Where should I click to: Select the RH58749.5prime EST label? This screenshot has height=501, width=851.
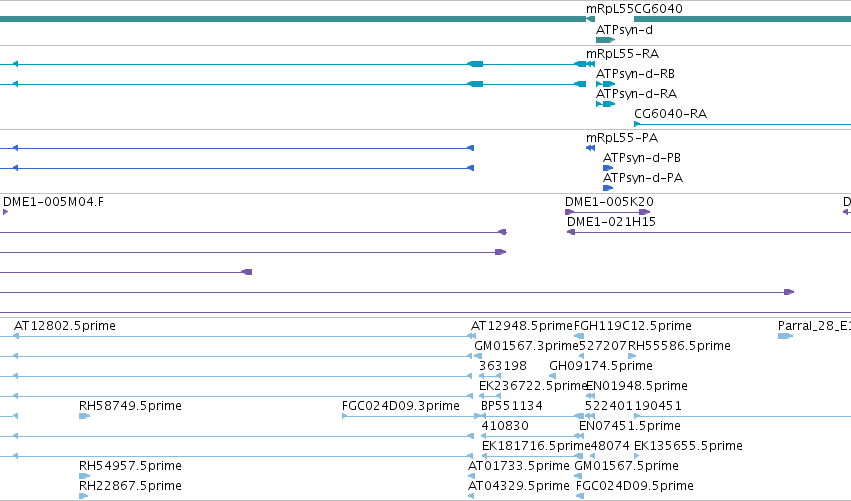130,406
